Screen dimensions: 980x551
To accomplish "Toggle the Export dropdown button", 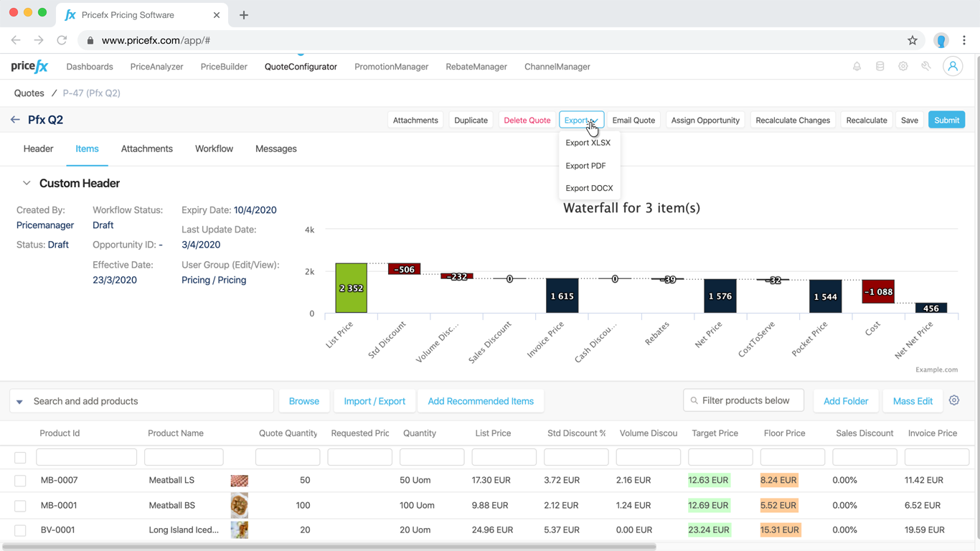I will click(x=581, y=121).
